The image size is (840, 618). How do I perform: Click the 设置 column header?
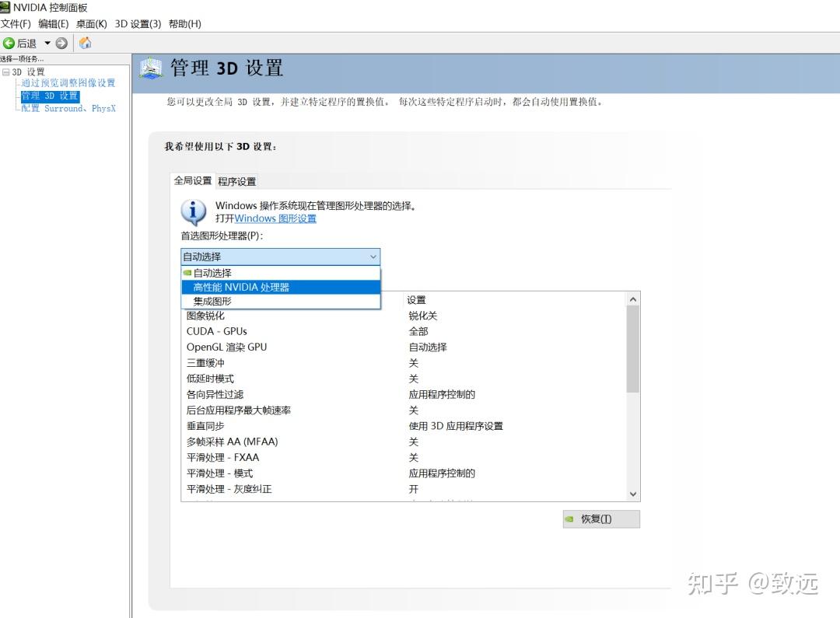416,300
